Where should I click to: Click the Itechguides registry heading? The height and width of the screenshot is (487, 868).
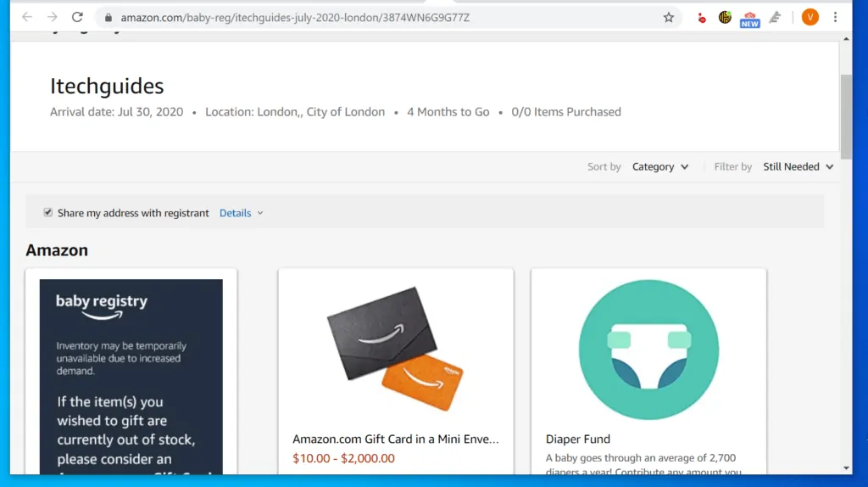[x=107, y=86]
